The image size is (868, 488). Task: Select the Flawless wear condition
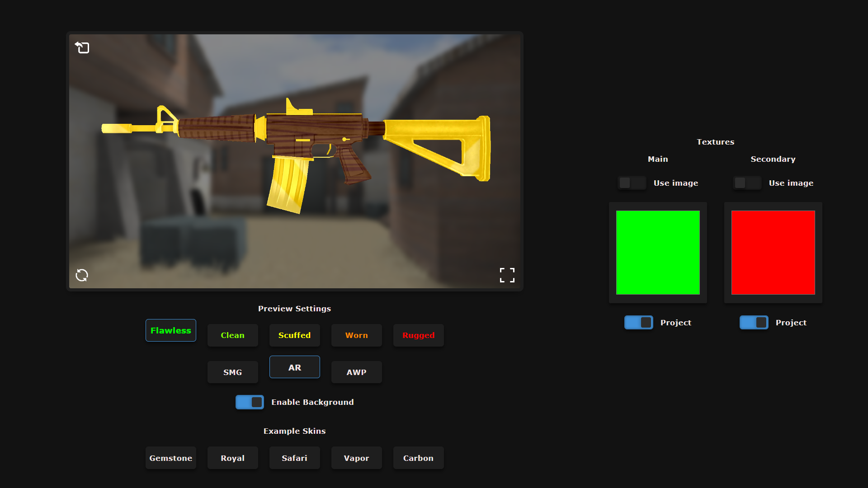coord(171,330)
